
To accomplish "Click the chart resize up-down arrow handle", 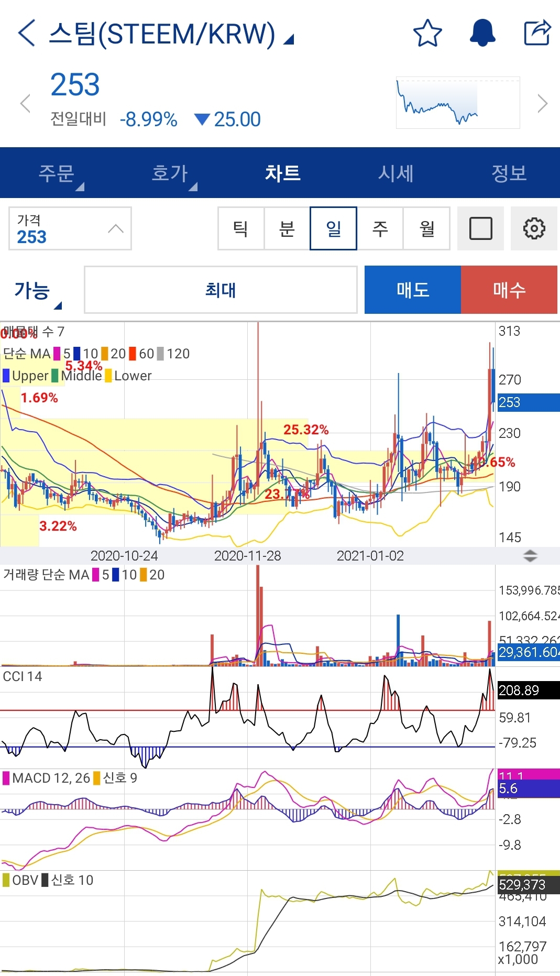I will click(x=530, y=556).
